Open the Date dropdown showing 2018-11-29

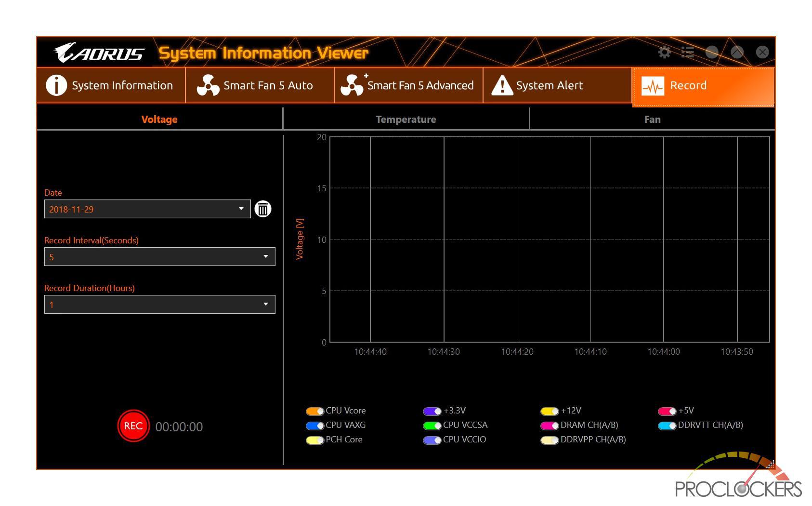(x=147, y=209)
